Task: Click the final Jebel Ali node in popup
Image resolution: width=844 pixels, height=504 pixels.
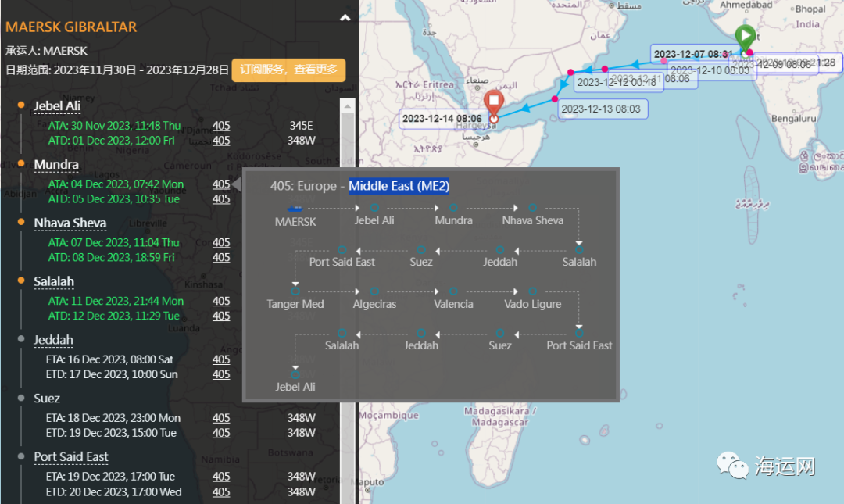Action: pyautogui.click(x=295, y=375)
